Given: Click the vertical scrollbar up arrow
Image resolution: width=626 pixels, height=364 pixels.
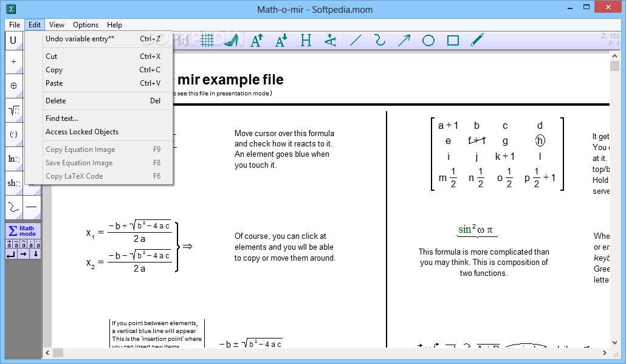Looking at the screenshot, I should tap(615, 57).
